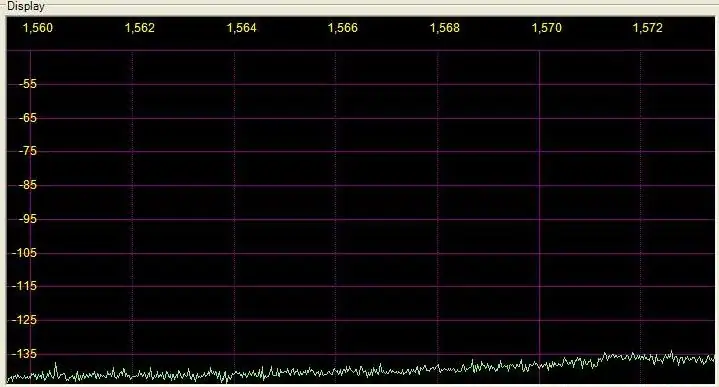The height and width of the screenshot is (387, 719).
Task: Click the 1,572 frequency axis label
Action: tap(647, 28)
